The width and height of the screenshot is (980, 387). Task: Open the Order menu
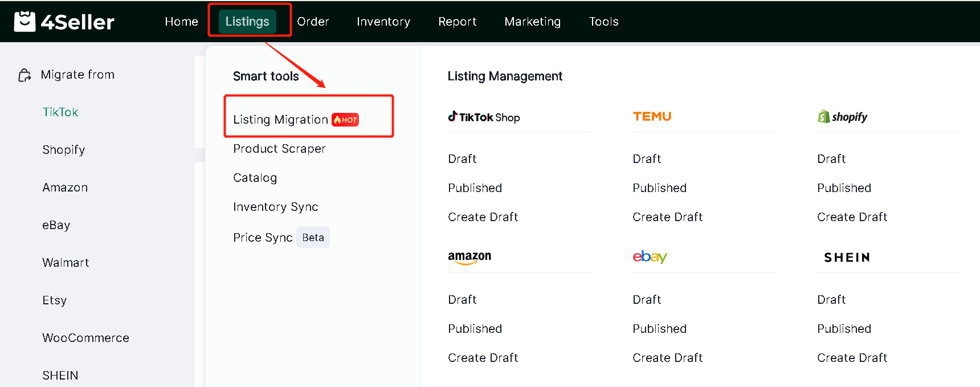[x=313, y=22]
